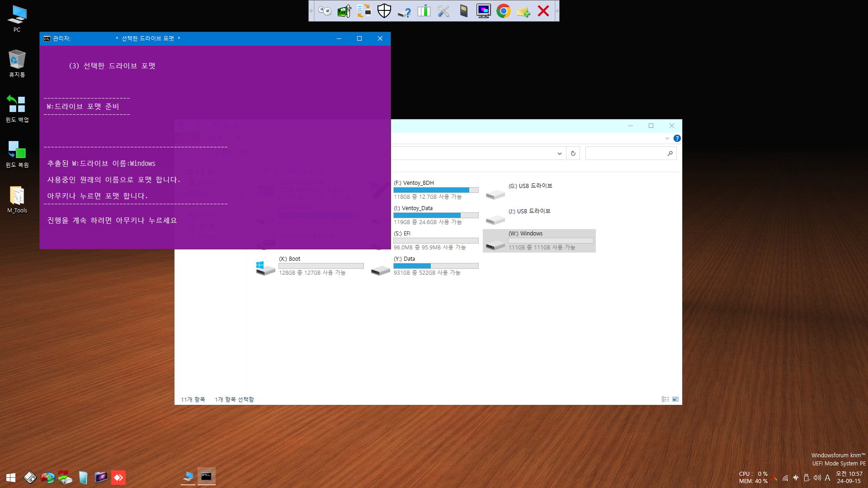Screen dimensions: 868x488
Task: Select the (I:) Ventoy_Data drive
Action: pos(425,215)
